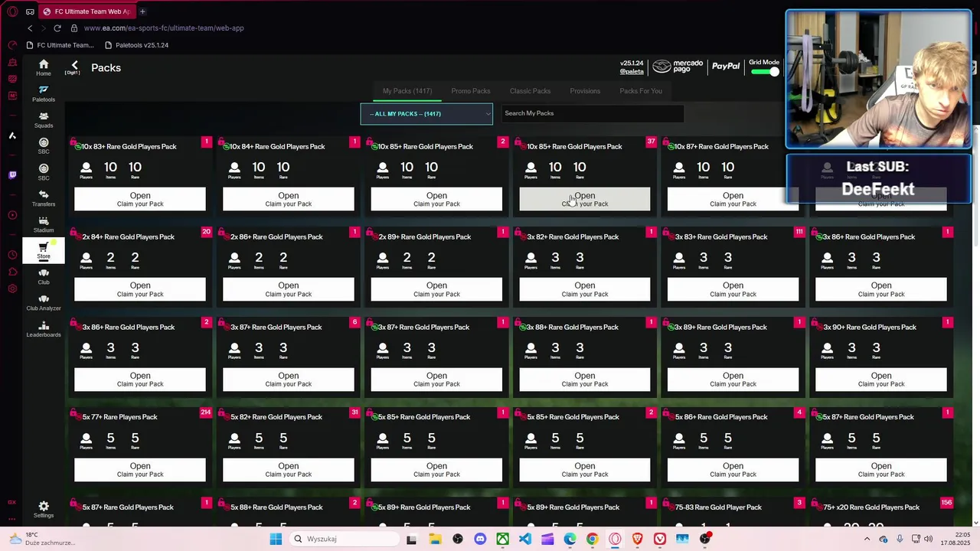980x551 pixels.
Task: Switch to the Packs For You tab
Action: tap(641, 91)
